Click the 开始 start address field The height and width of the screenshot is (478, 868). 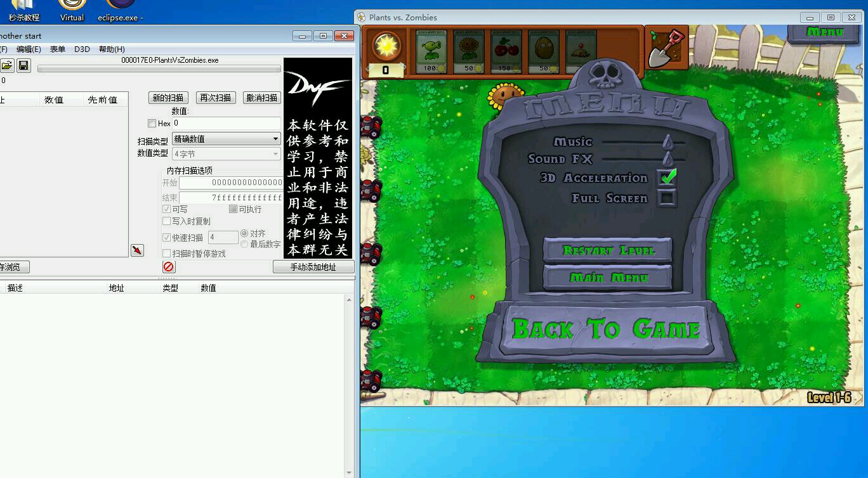pos(231,183)
